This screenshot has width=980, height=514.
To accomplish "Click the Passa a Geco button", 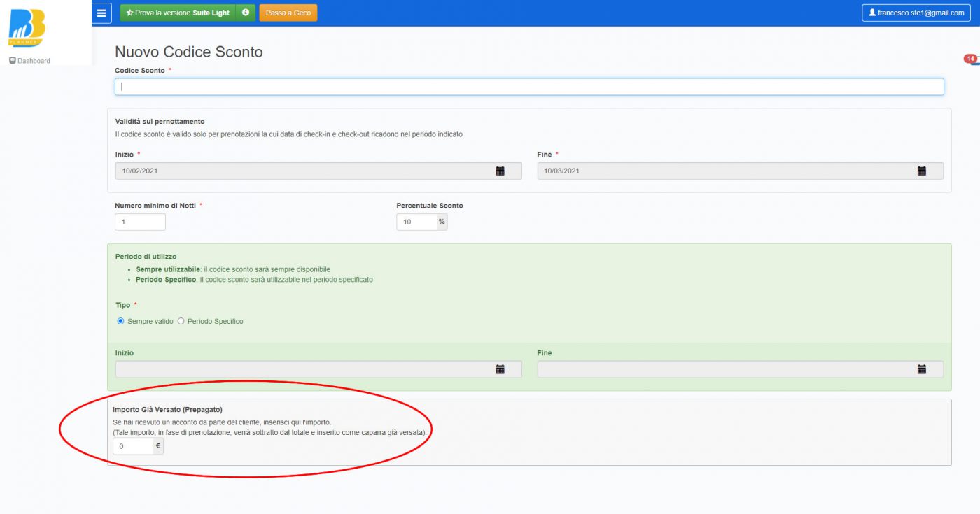I will pos(288,13).
